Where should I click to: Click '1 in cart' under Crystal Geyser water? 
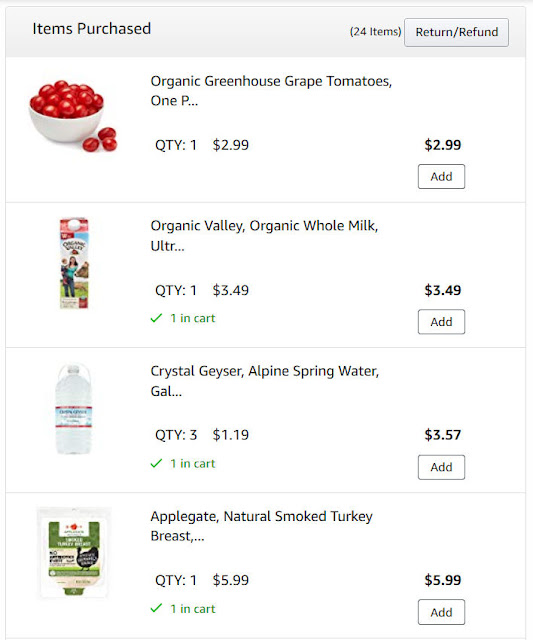pyautogui.click(x=192, y=463)
